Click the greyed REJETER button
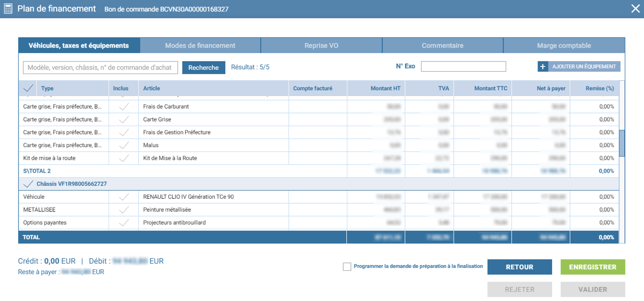Image resolution: width=644 pixels, height=301 pixels. 520,289
